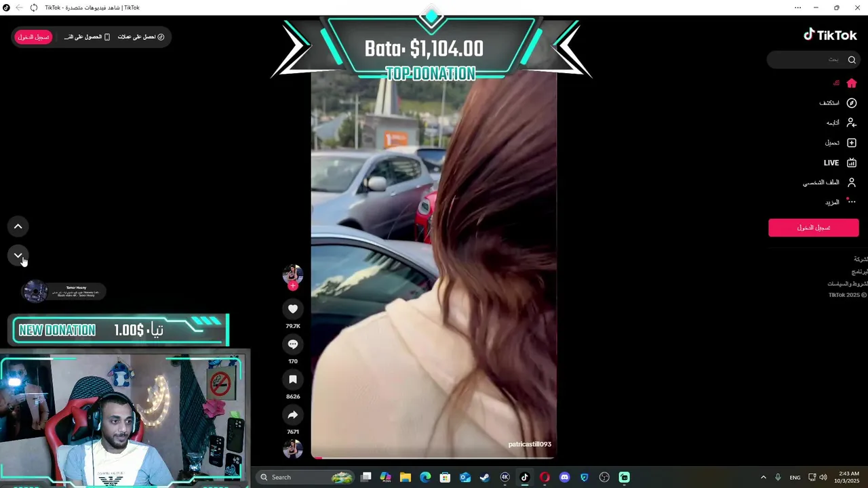Open the title bar three-dots menu
868x488 pixels.
(797, 7)
